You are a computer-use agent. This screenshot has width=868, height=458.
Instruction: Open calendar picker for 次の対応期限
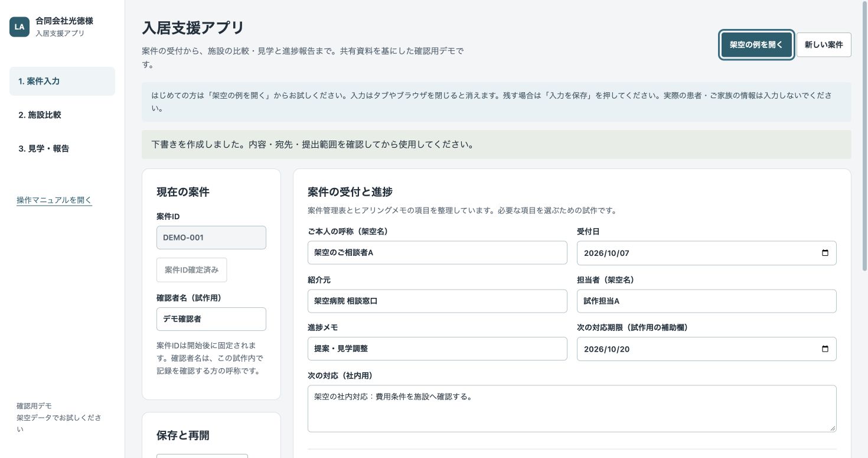825,349
